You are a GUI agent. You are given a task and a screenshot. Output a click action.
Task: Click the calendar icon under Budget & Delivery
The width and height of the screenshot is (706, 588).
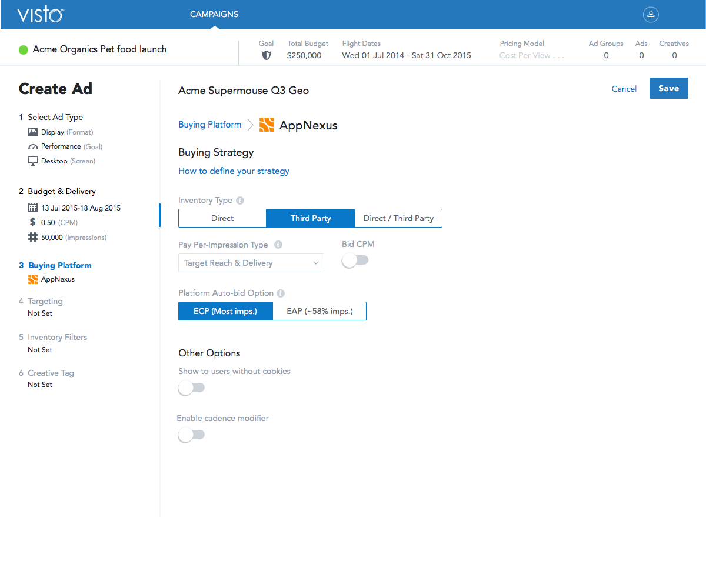(33, 208)
